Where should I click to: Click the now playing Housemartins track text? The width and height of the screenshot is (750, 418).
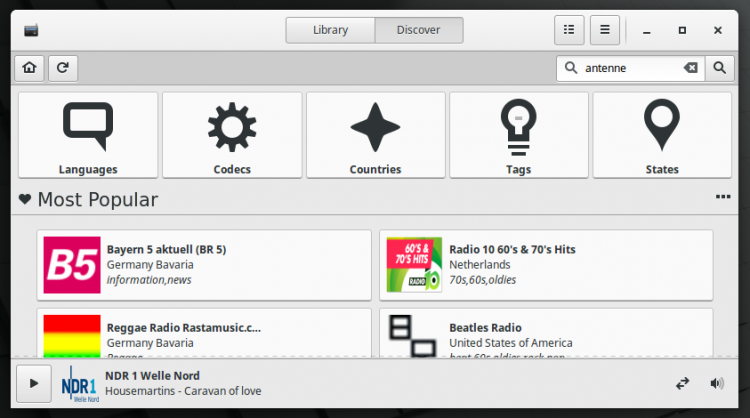(x=183, y=391)
